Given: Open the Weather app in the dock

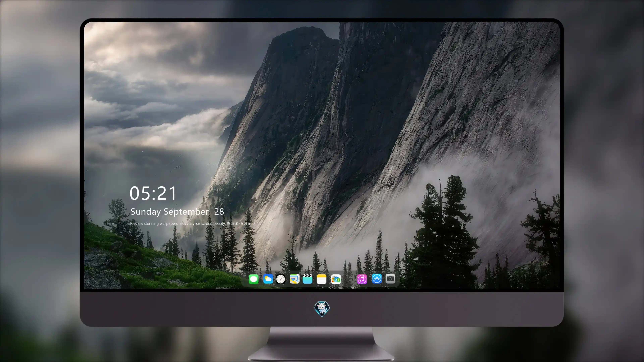Looking at the screenshot, I should (268, 279).
